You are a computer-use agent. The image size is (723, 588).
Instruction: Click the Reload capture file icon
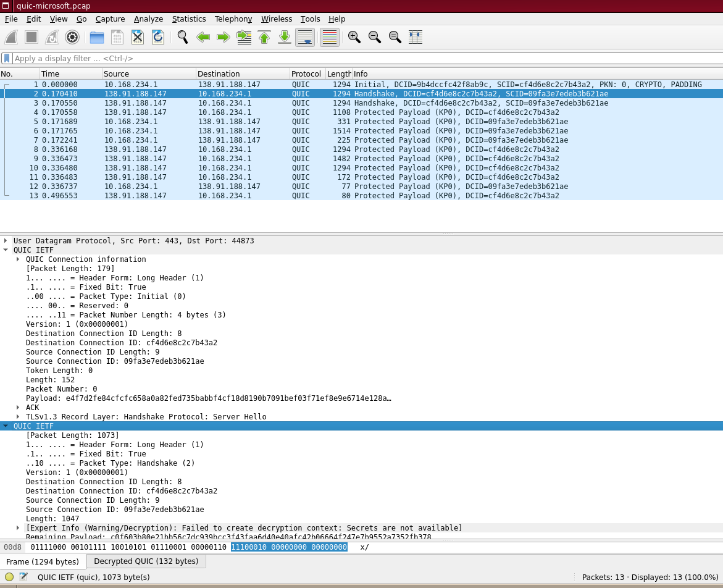click(x=157, y=37)
